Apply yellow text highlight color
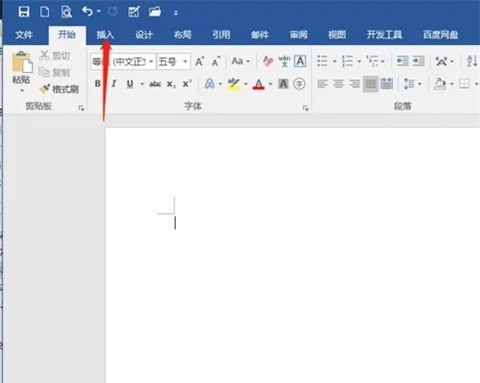The height and width of the screenshot is (383, 480). click(x=234, y=84)
